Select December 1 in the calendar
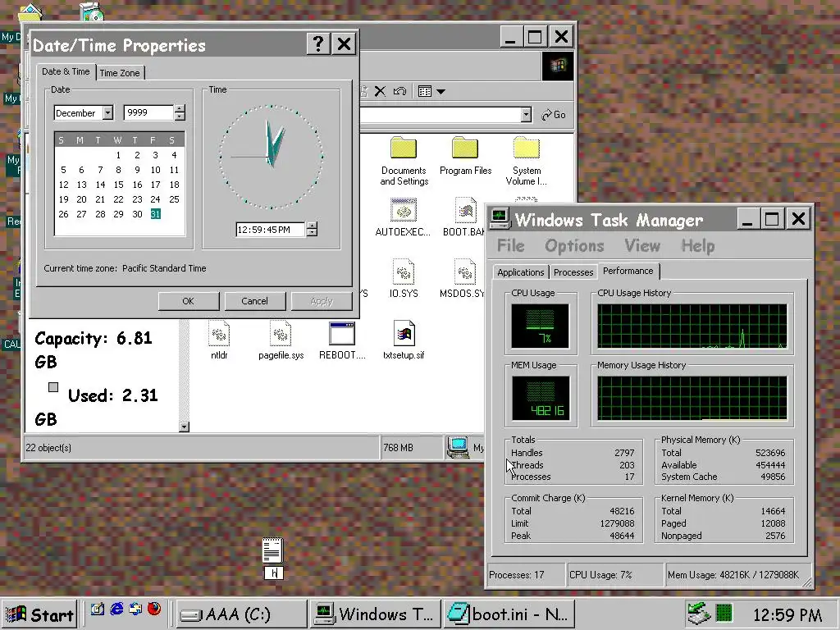840x630 pixels. coord(118,155)
